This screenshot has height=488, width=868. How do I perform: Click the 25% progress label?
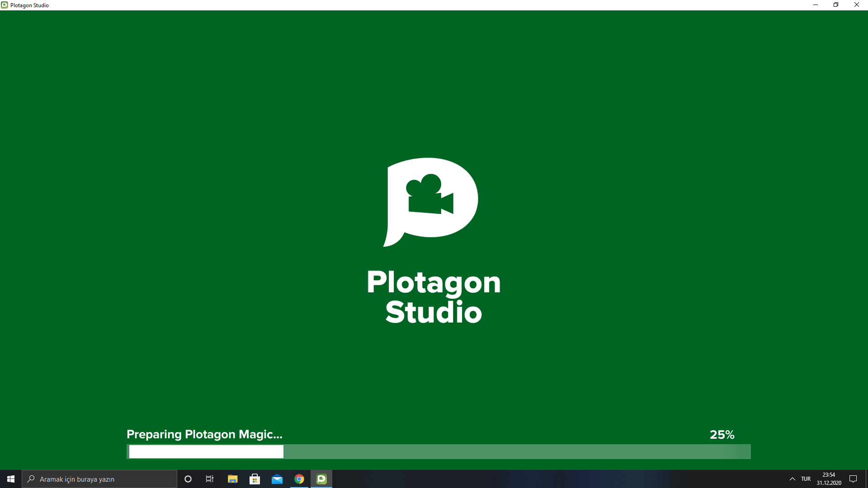722,435
